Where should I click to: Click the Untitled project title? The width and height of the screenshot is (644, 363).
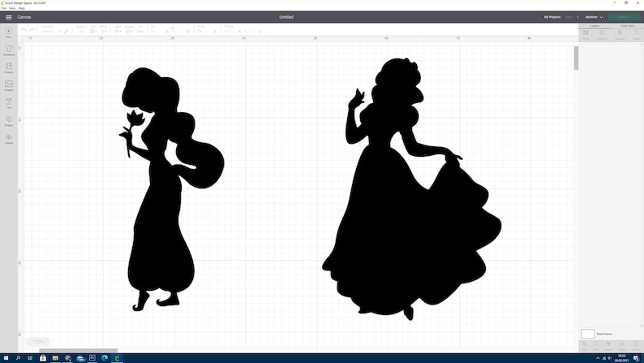[286, 17]
